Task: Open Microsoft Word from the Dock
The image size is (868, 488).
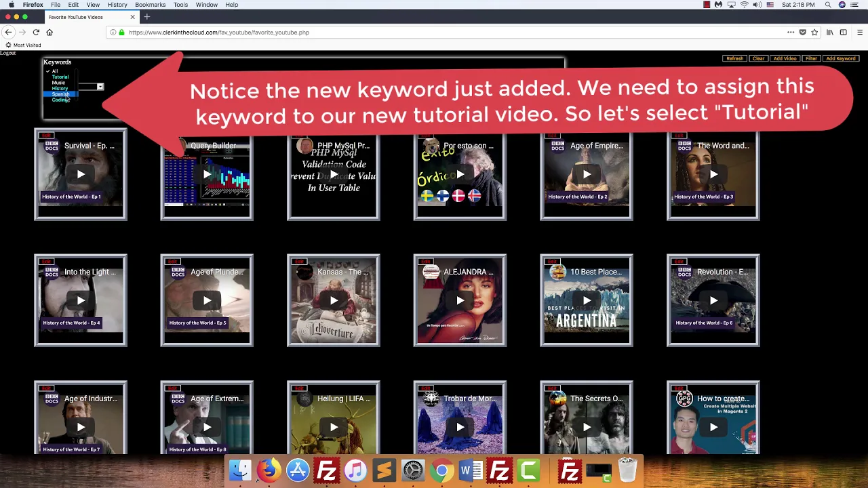Action: point(470,470)
